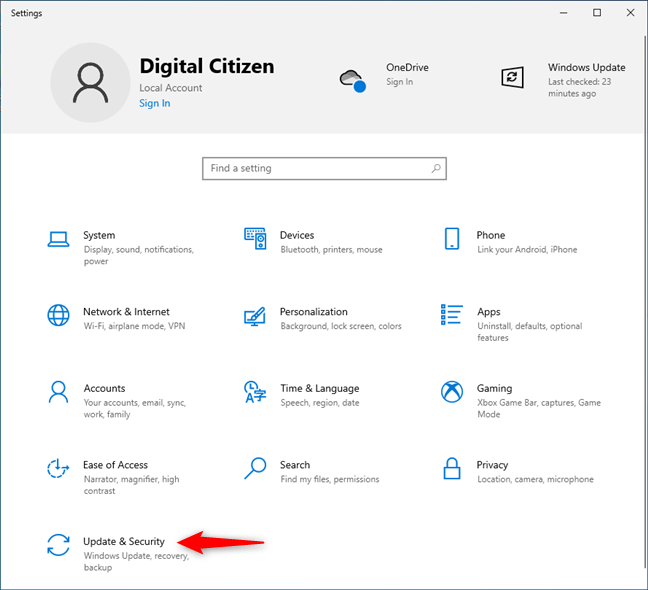Open Windows Update title in header
This screenshot has width=648, height=590.
pos(586,67)
